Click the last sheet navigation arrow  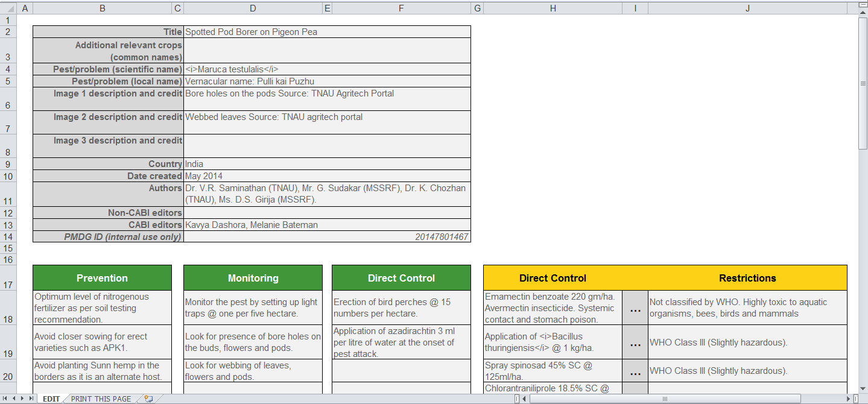tap(31, 399)
